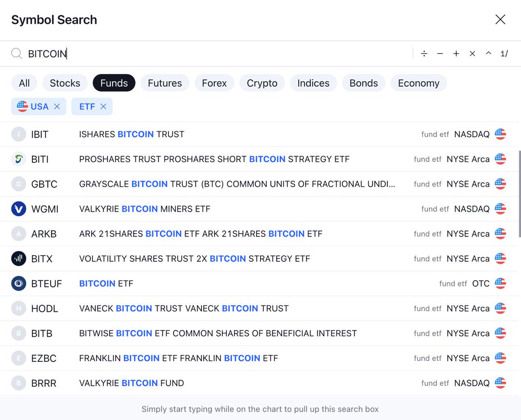Select BTEUF BITCOIN ETF description
Screen dimensions: 521x420
[x=106, y=284]
